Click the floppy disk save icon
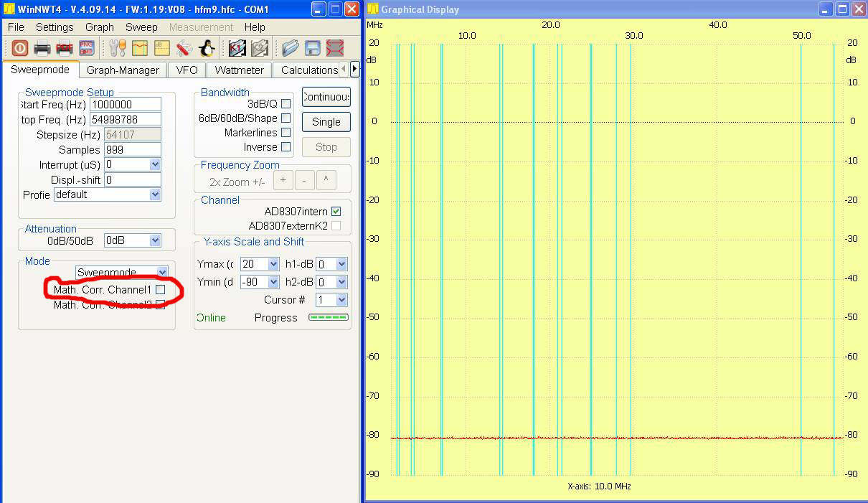The image size is (868, 503). (313, 48)
